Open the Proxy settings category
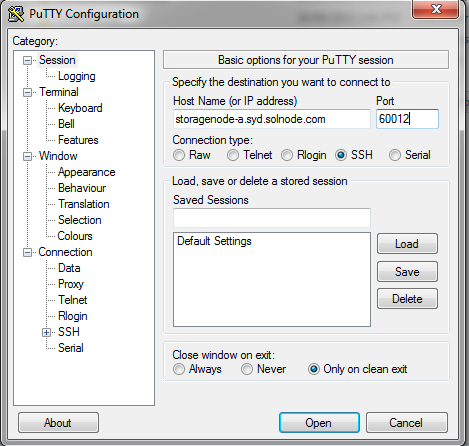This screenshot has height=446, width=469. click(71, 284)
